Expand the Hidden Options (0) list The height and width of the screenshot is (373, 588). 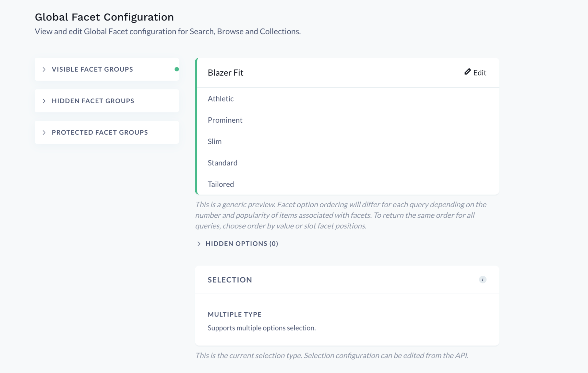(x=241, y=244)
